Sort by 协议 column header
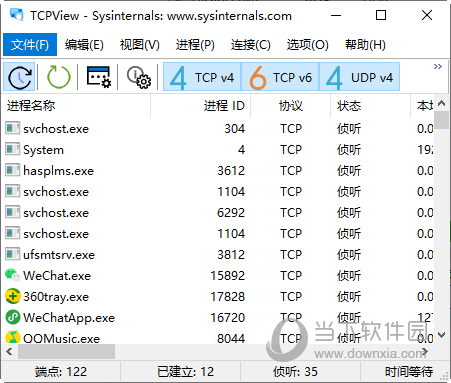The height and width of the screenshot is (383, 451). (291, 106)
